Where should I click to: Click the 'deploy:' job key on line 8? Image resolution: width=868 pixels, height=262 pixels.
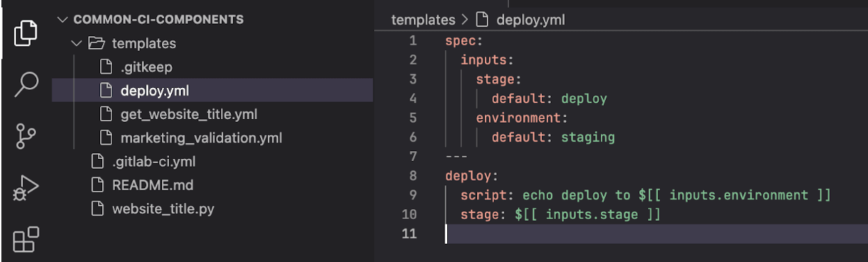point(472,176)
